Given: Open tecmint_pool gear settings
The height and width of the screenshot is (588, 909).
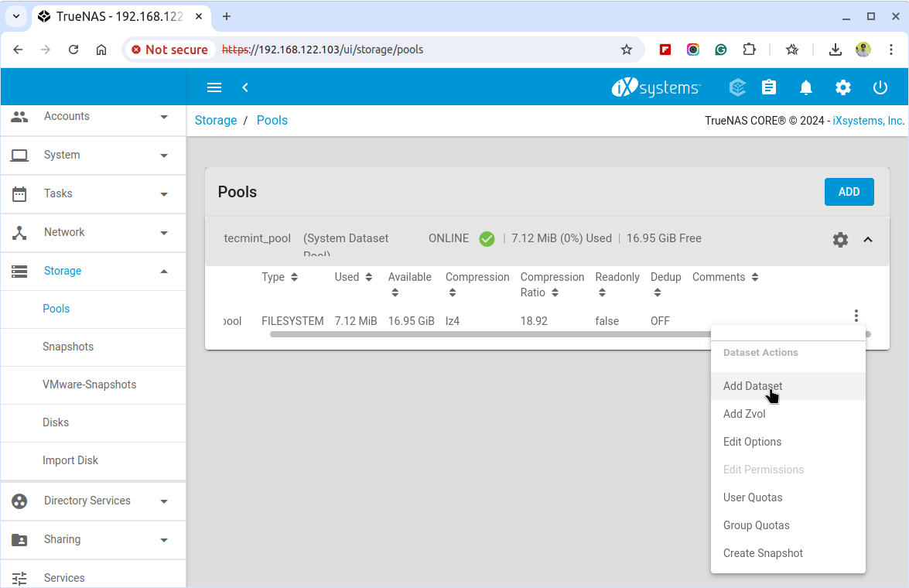Looking at the screenshot, I should coord(841,240).
